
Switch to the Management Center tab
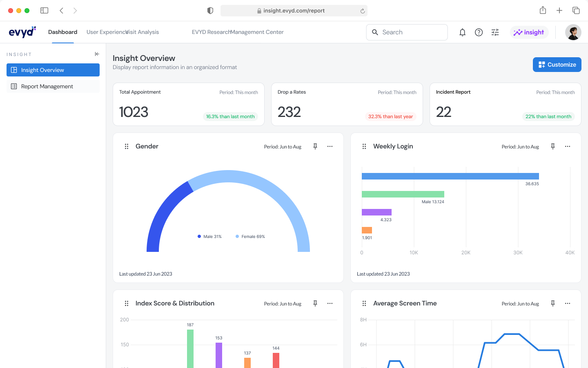tap(258, 32)
